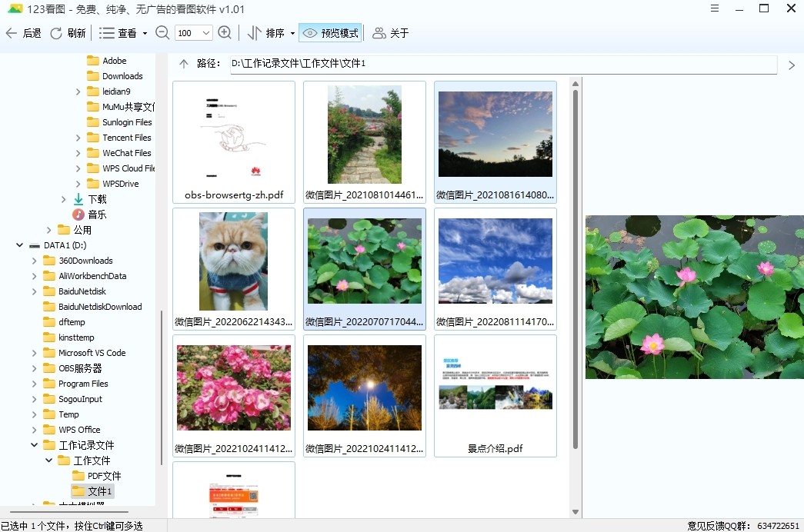Collapse the 工作记录文件 folder

pyautogui.click(x=33, y=444)
